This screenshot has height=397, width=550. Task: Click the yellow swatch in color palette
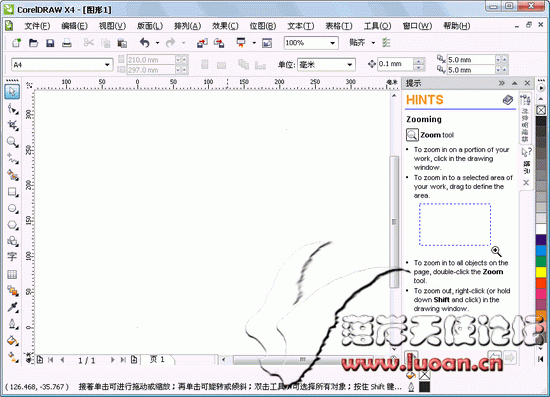(x=541, y=271)
